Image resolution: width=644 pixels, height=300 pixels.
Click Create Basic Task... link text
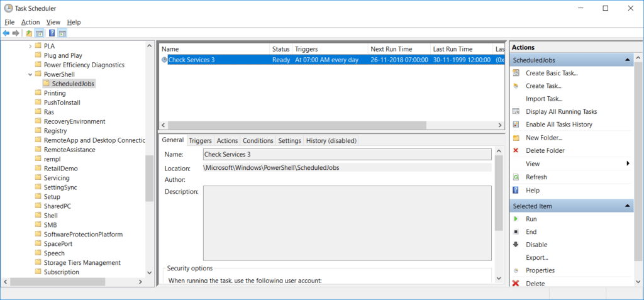coord(552,73)
